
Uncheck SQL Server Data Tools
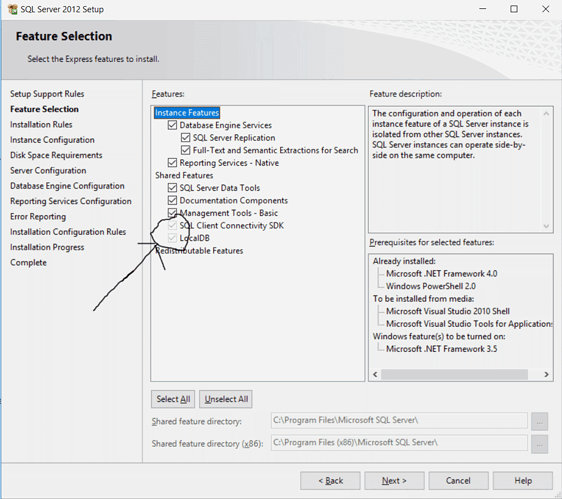pos(172,188)
